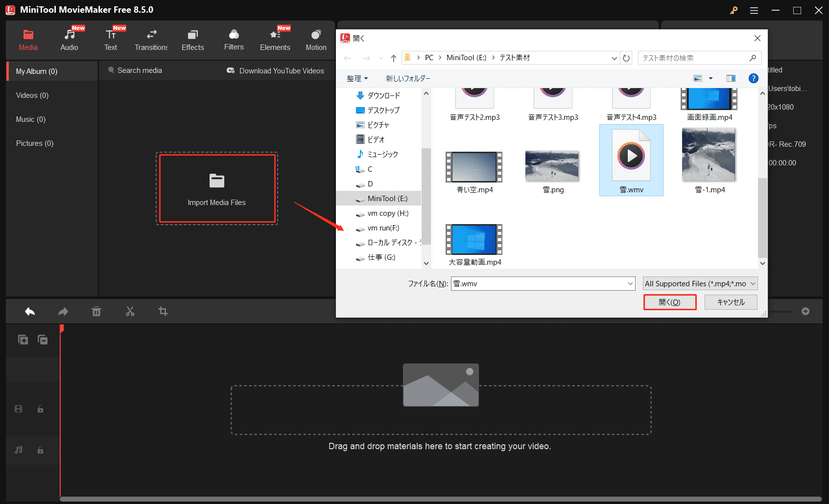
Task: Select the Audio library icon
Action: [x=69, y=38]
